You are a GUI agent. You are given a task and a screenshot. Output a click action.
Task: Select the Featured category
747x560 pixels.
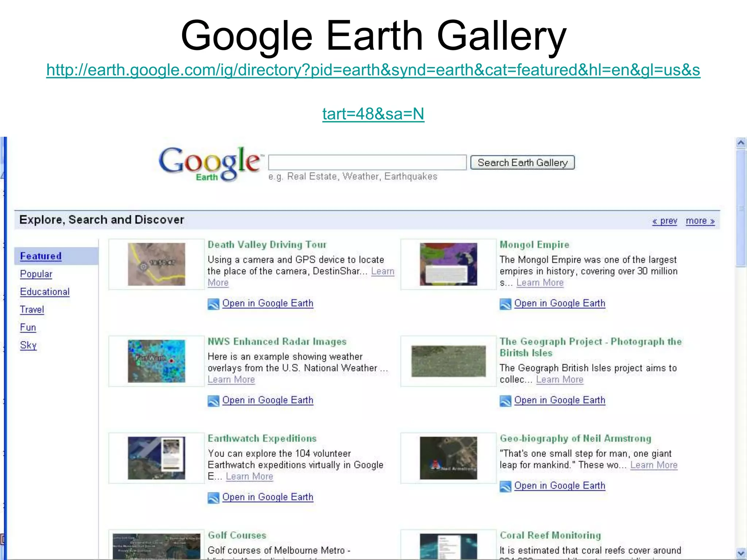(x=40, y=256)
